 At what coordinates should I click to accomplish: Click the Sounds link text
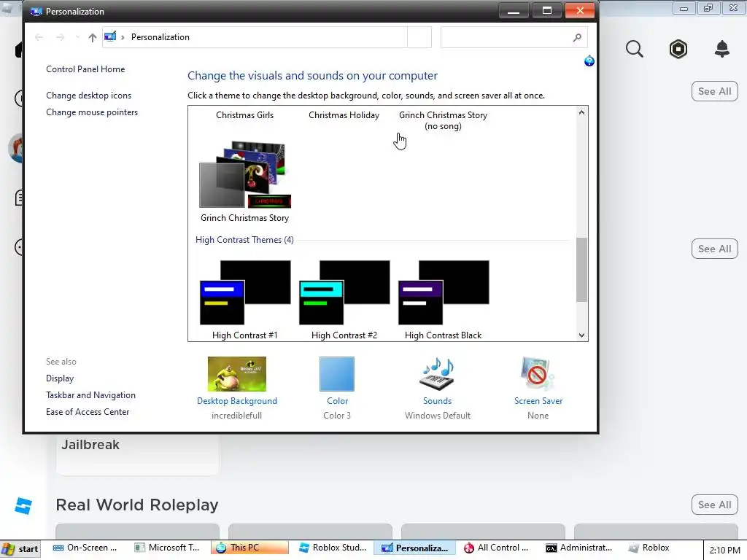pos(438,401)
